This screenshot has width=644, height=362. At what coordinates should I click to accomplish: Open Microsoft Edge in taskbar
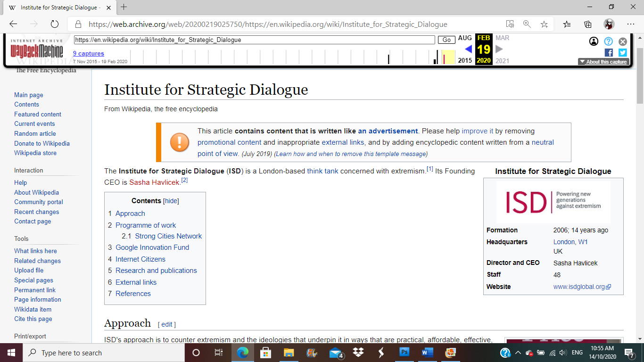[243, 353]
